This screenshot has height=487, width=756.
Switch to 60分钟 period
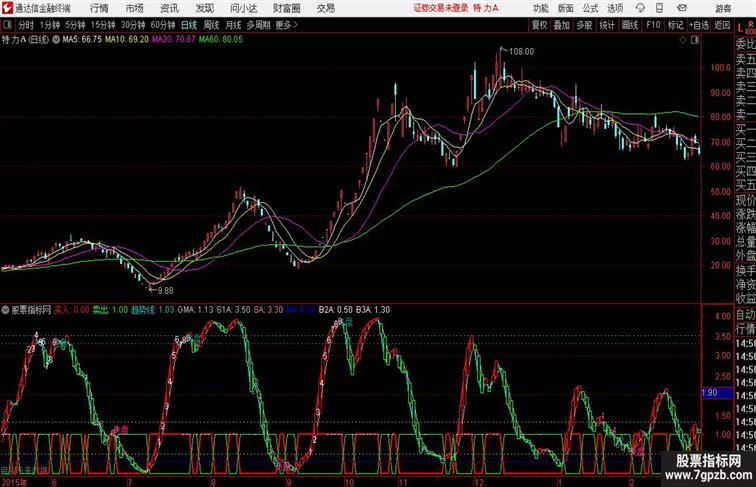tap(163, 25)
